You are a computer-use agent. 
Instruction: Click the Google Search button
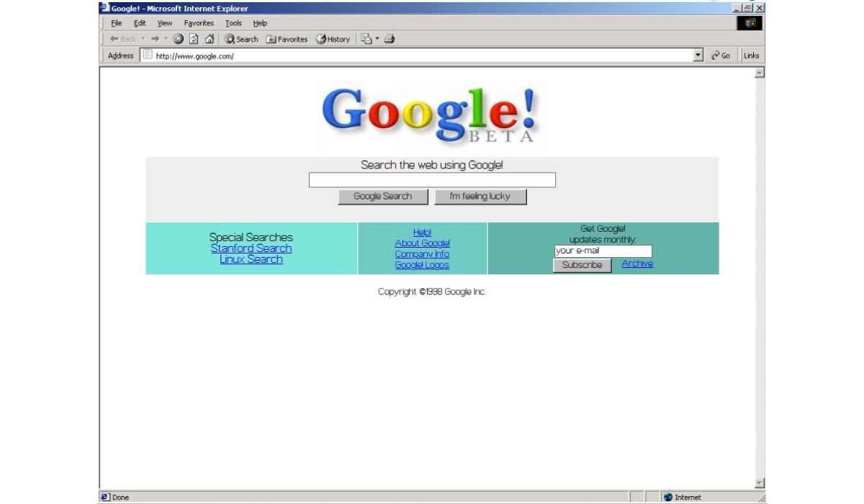[x=383, y=197]
